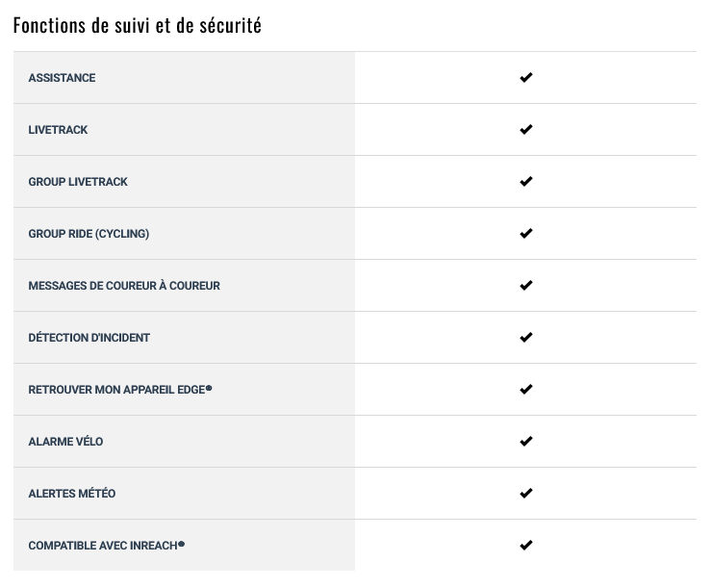
Task: Click the ALERTES MÉTÉO label
Action: 72,493
